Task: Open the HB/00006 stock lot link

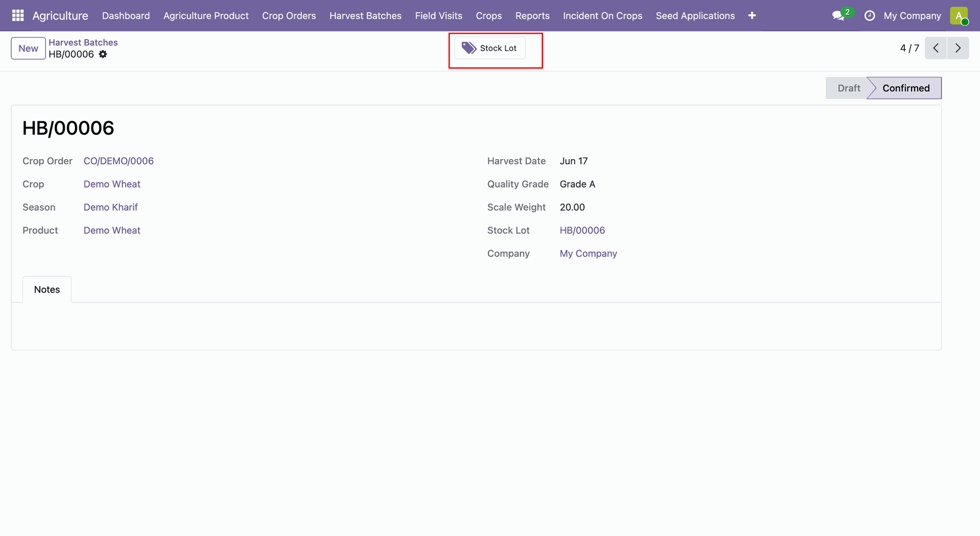Action: pos(582,231)
